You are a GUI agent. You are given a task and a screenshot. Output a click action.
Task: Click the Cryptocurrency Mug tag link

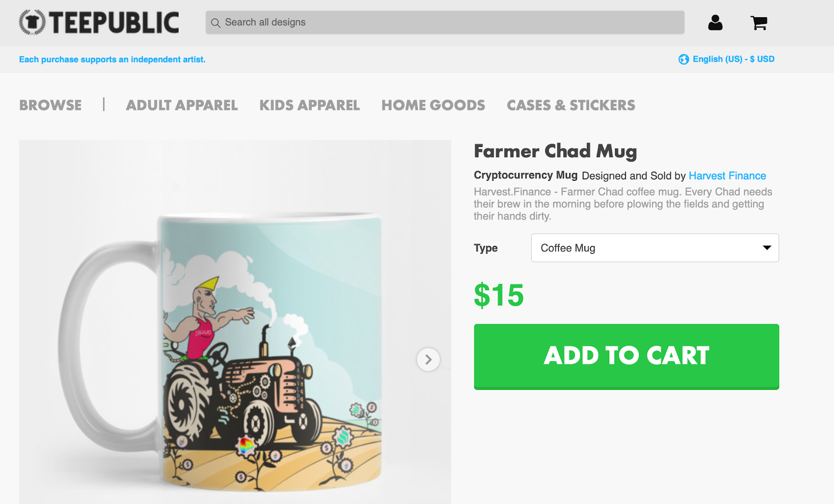click(x=525, y=175)
